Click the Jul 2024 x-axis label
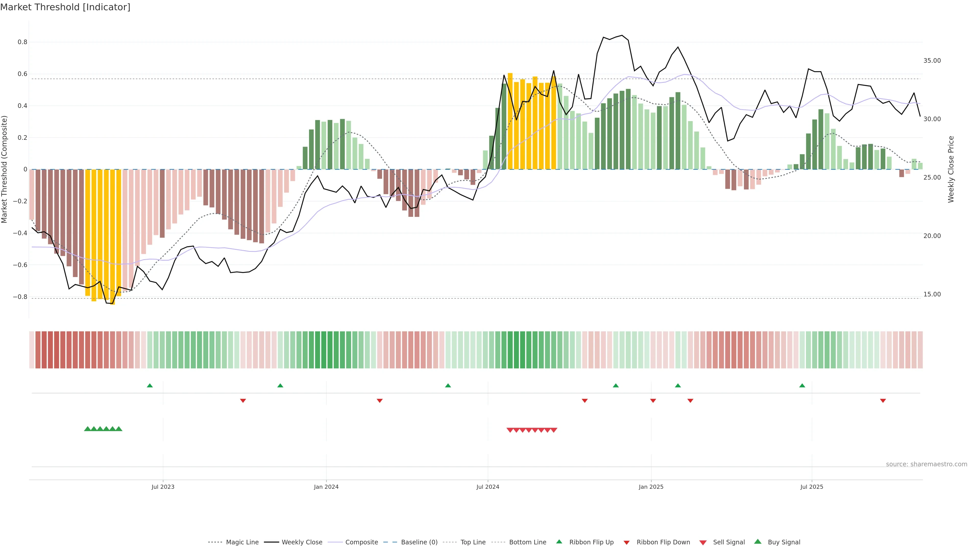The image size is (980, 551). pyautogui.click(x=488, y=487)
